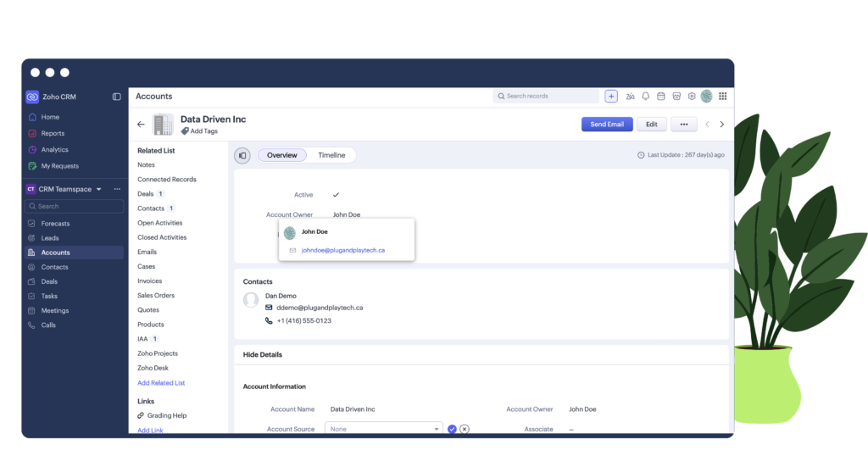Switch to the Timeline tab
The image size is (868, 467).
pyautogui.click(x=331, y=155)
